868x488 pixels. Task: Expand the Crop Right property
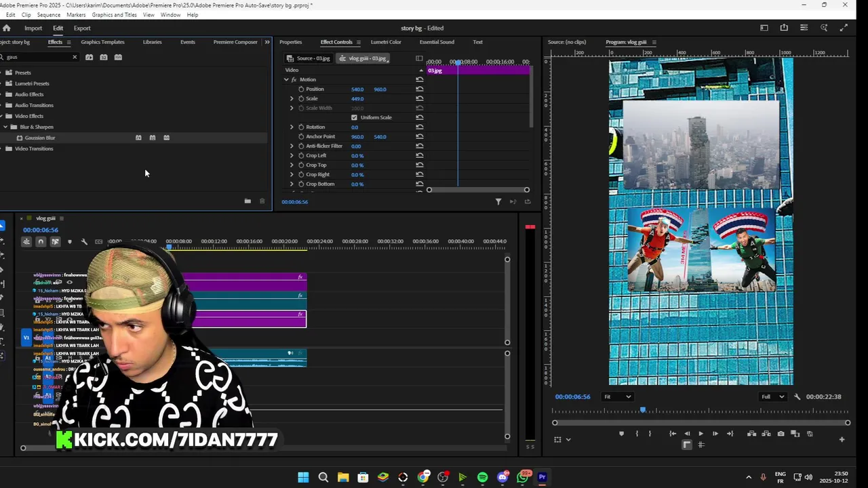coord(292,174)
